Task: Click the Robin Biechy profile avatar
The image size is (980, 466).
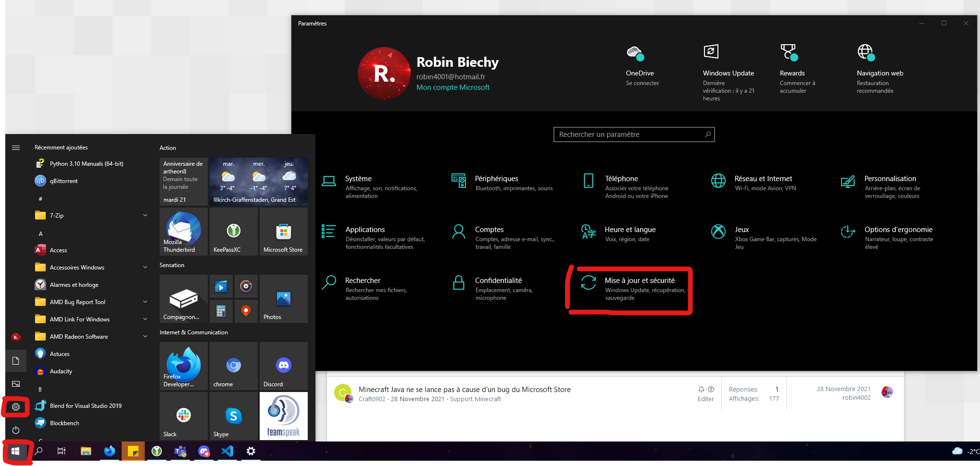Action: click(384, 74)
